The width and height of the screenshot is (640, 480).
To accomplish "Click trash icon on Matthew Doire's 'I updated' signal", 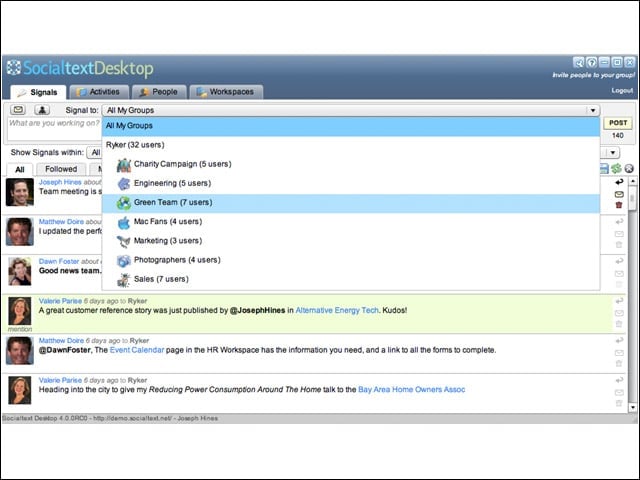I will (619, 244).
